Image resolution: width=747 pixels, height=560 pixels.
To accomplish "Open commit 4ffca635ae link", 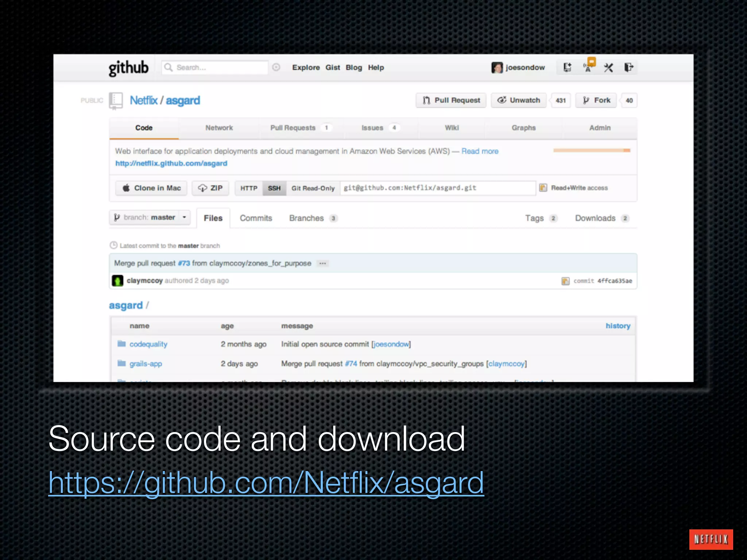I will [615, 281].
